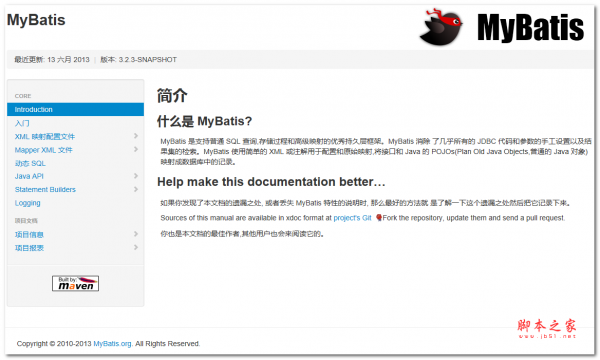Click the Help make this documentation better heading

click(x=271, y=182)
